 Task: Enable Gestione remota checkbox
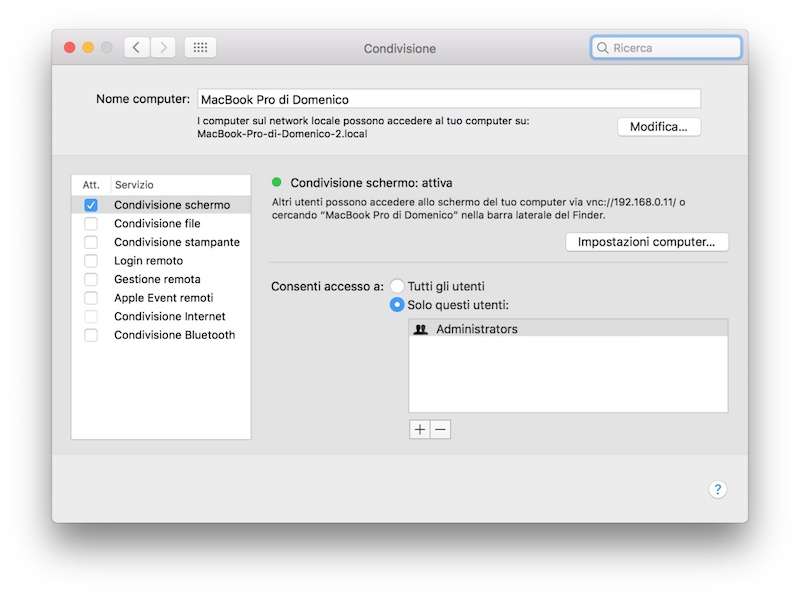(91, 279)
